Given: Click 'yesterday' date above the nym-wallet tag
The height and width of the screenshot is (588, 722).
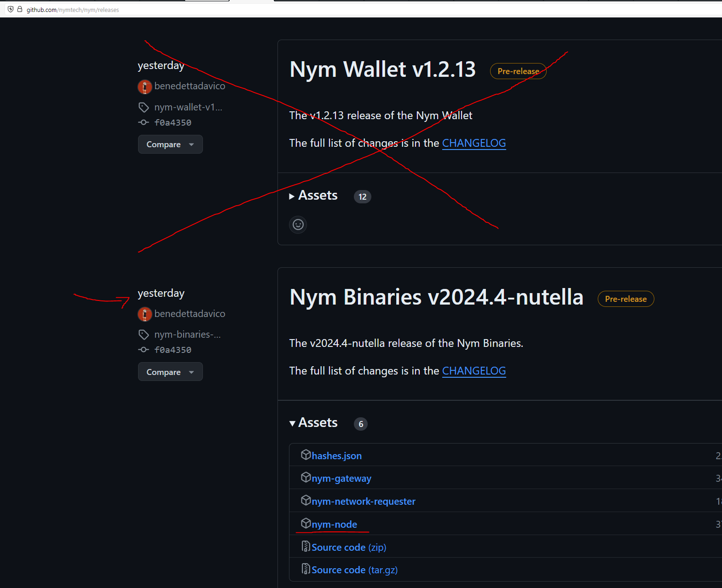Looking at the screenshot, I should (x=161, y=66).
